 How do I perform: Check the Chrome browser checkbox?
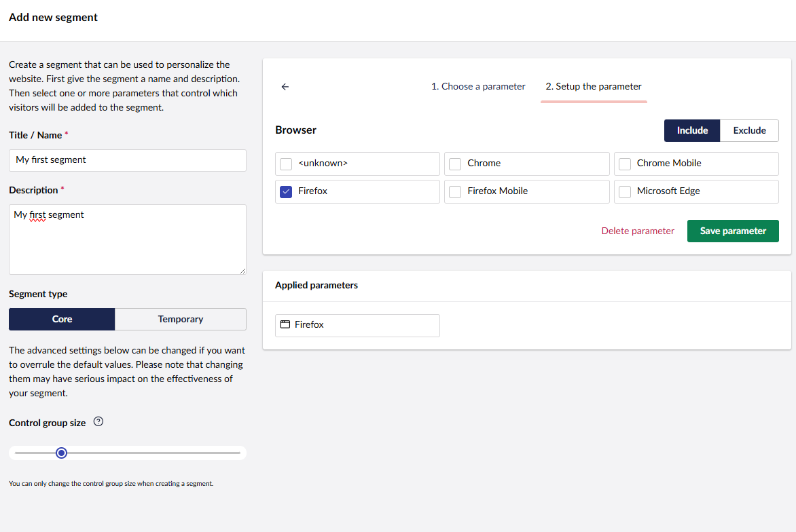[456, 164]
